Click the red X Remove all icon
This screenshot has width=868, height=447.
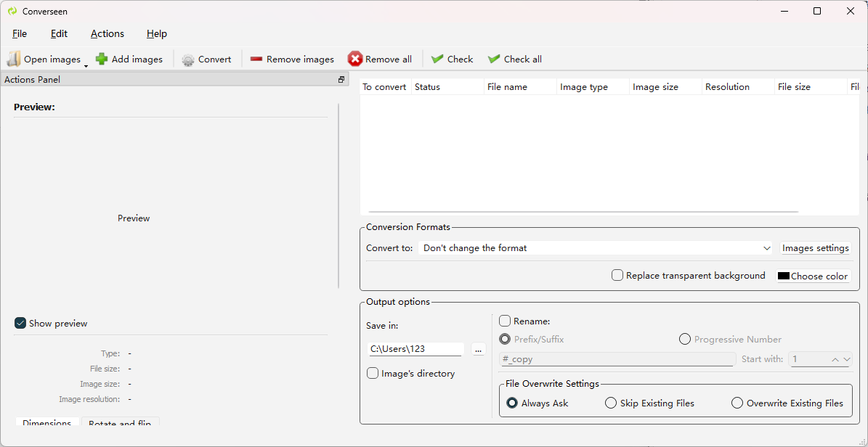tap(355, 59)
